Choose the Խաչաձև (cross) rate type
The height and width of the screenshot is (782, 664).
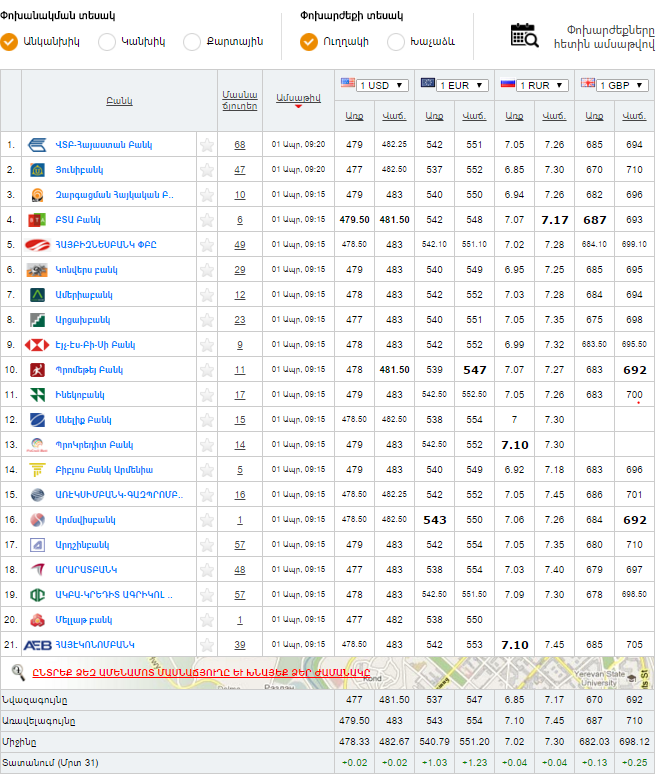click(x=396, y=41)
